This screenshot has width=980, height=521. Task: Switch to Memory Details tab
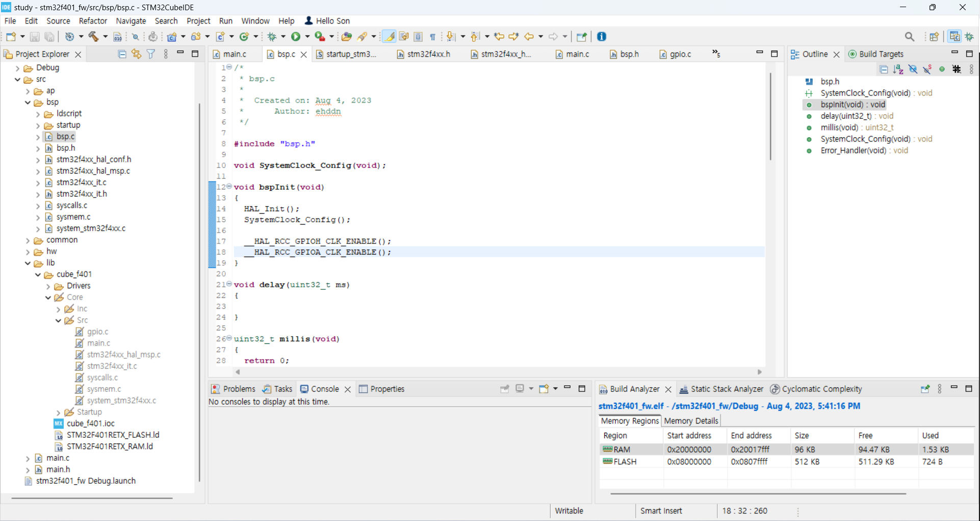click(691, 421)
